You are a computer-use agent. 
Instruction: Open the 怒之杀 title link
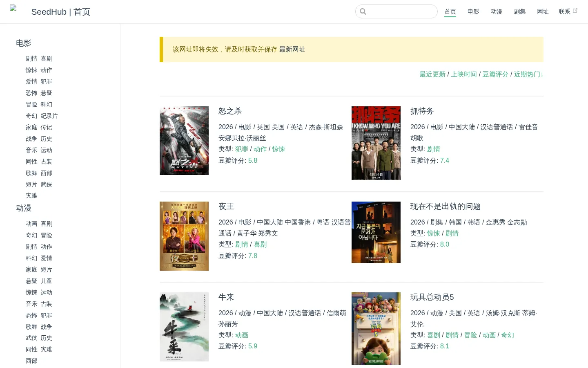coord(230,111)
